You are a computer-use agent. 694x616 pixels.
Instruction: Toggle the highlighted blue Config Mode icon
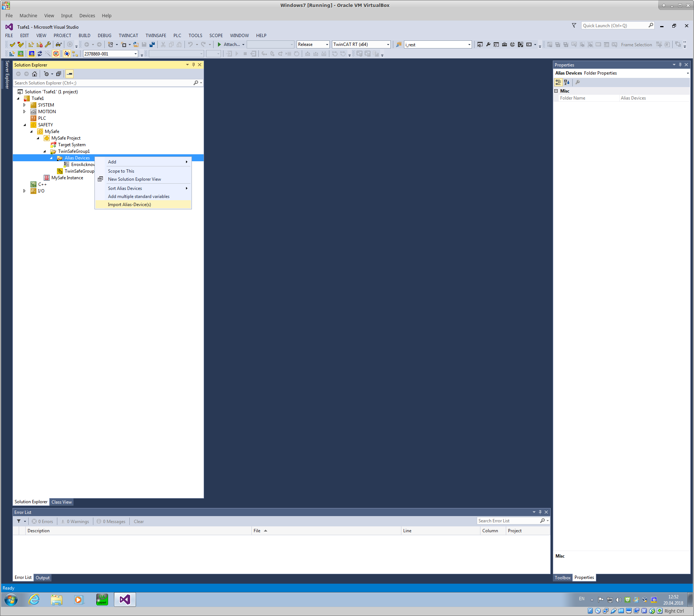[x=32, y=54]
